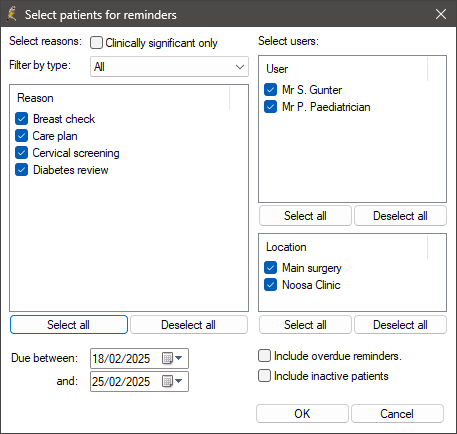Uncheck Breast check reason
This screenshot has height=434, width=457.
22,119
